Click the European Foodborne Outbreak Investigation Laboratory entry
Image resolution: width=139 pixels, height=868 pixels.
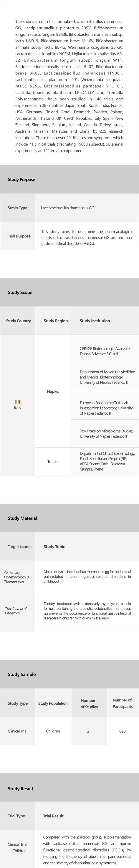[106, 408]
